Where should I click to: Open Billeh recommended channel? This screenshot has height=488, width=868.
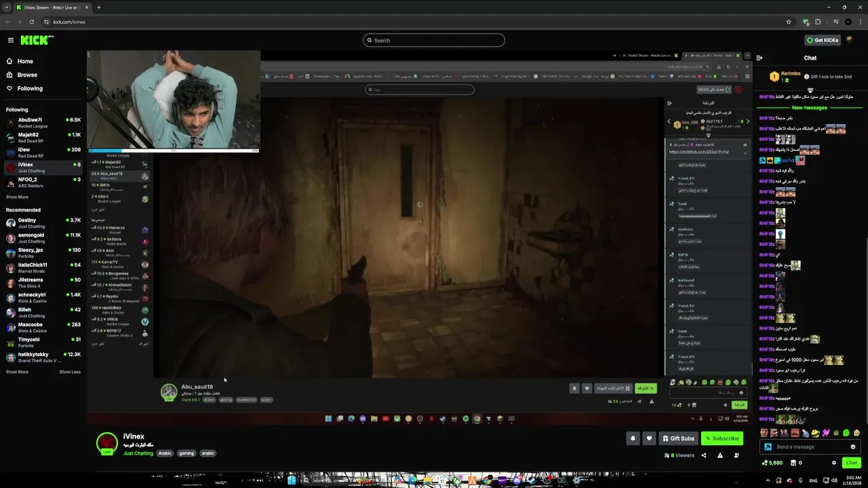pos(43,312)
